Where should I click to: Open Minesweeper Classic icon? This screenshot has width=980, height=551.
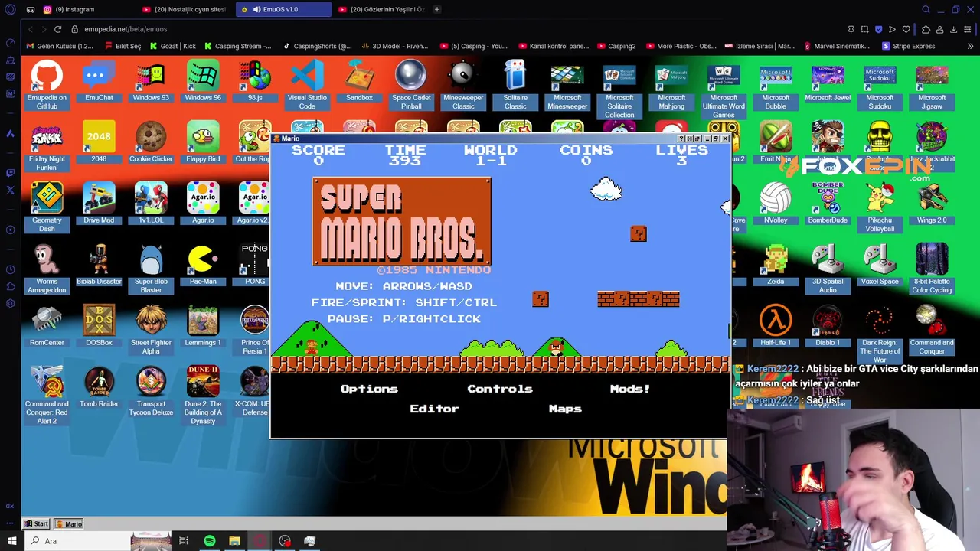pos(463,85)
